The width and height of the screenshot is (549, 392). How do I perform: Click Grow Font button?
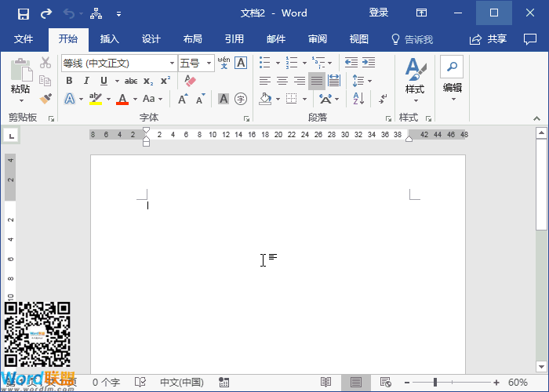pyautogui.click(x=183, y=99)
